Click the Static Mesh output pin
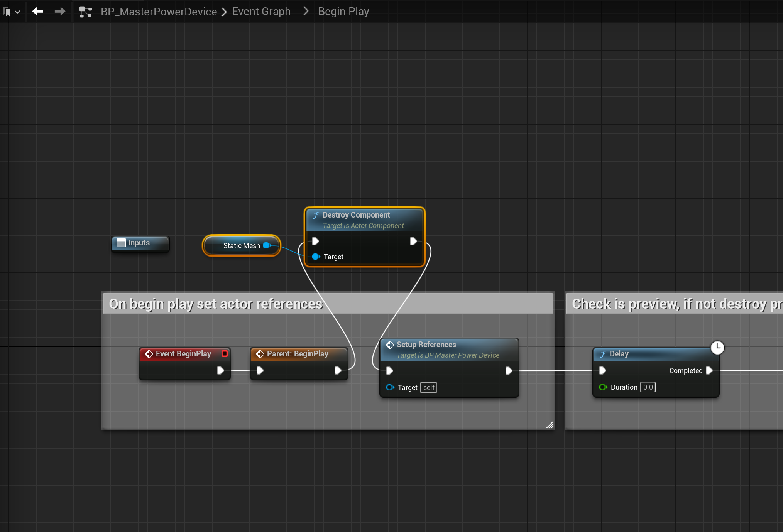Image resolution: width=783 pixels, height=532 pixels. [266, 245]
